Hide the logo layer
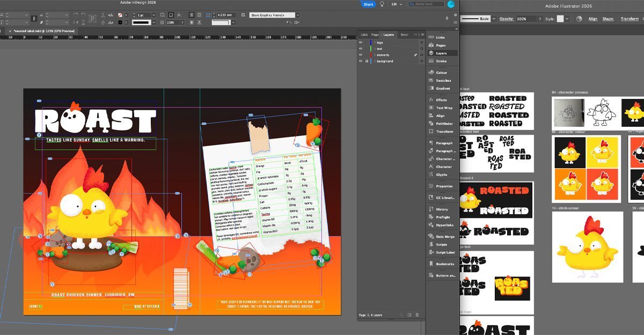Image resolution: width=644 pixels, height=335 pixels. click(360, 42)
